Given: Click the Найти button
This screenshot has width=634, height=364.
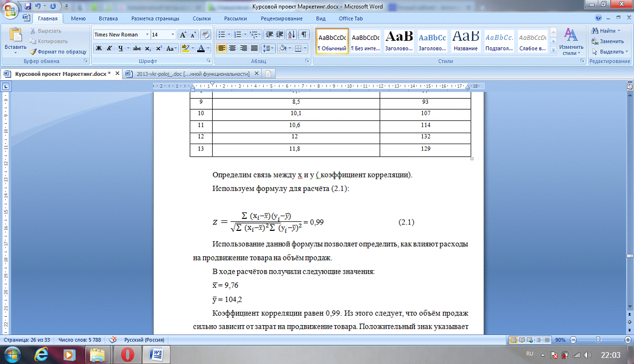Looking at the screenshot, I should pyautogui.click(x=607, y=31).
